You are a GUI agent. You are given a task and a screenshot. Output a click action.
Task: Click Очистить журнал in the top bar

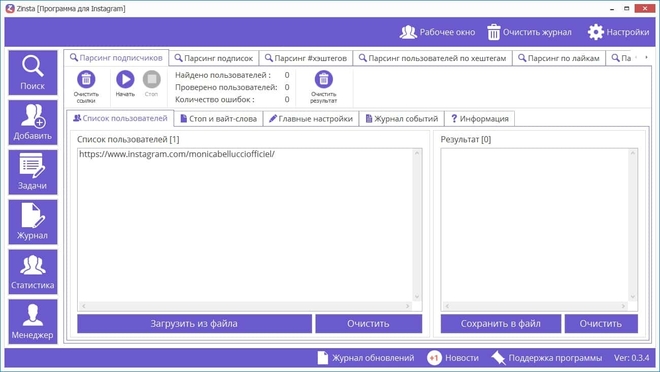pos(529,32)
